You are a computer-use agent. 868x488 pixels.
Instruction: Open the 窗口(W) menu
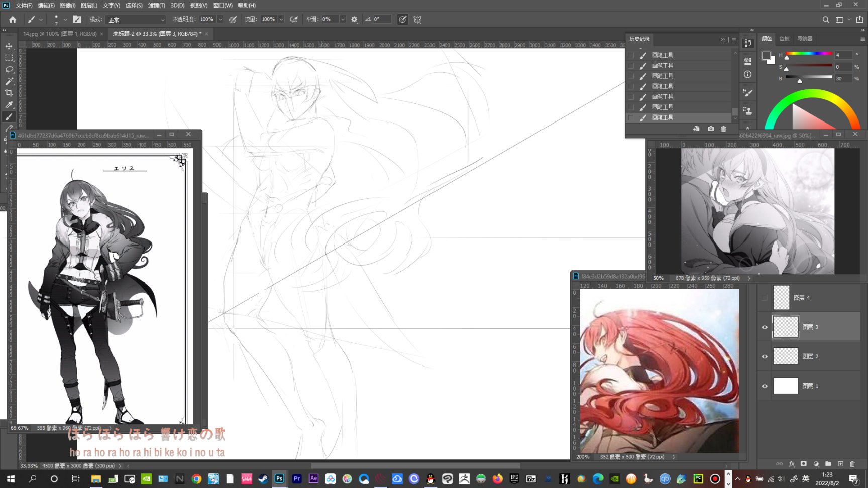pyautogui.click(x=223, y=5)
